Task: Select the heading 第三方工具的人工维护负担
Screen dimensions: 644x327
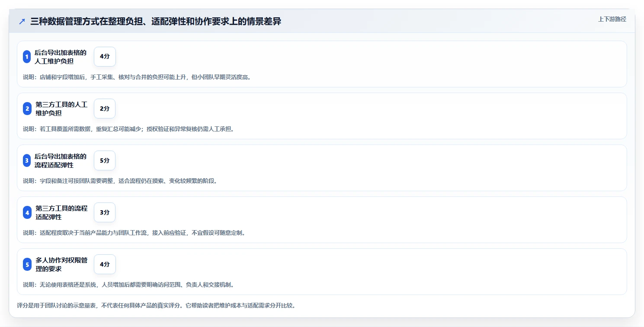Action: pyautogui.click(x=61, y=109)
